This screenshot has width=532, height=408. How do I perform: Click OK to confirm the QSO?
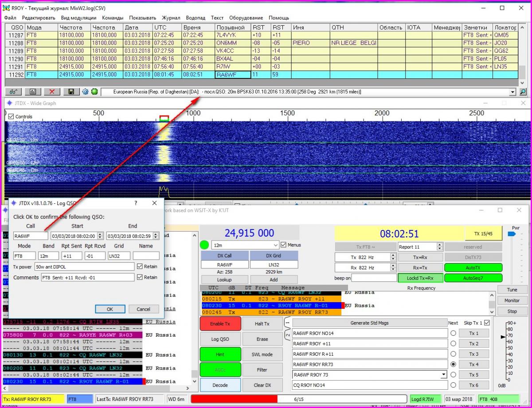(110, 309)
